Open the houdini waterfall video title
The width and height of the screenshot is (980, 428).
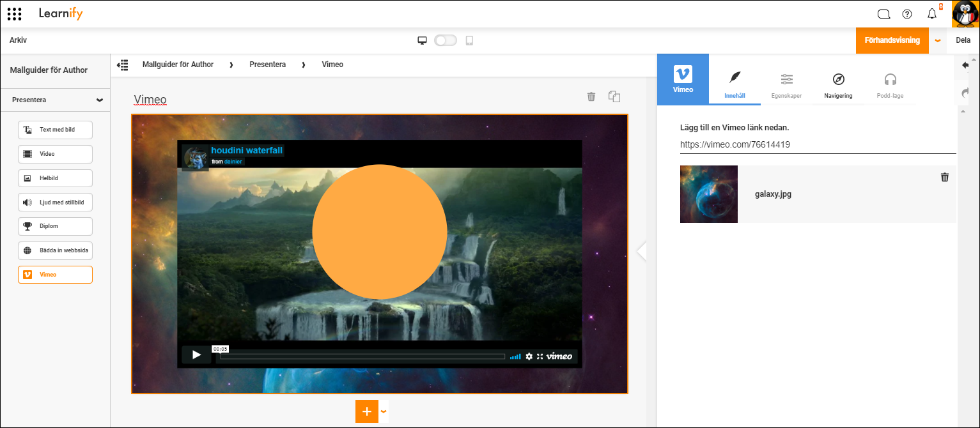247,150
